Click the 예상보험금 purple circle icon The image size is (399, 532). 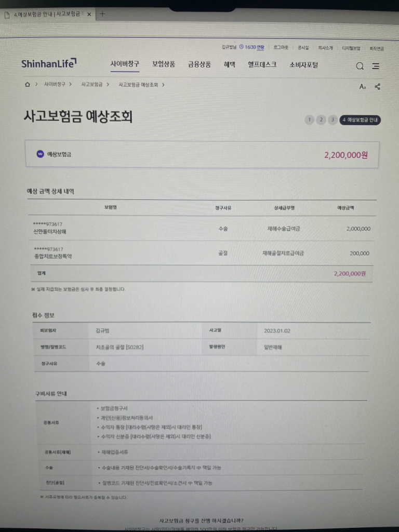coord(40,154)
